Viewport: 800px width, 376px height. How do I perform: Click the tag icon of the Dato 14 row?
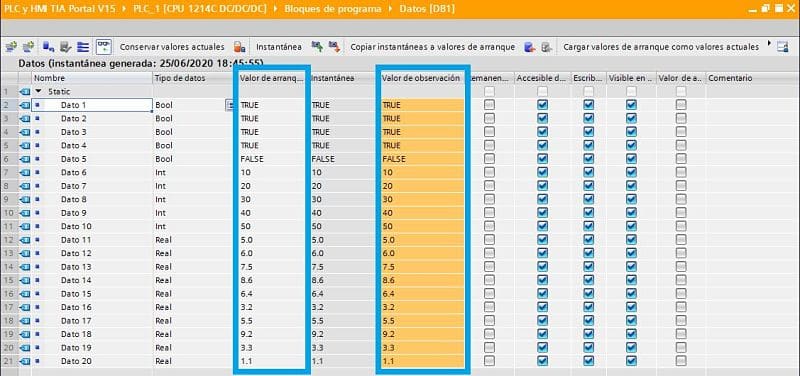tap(24, 280)
